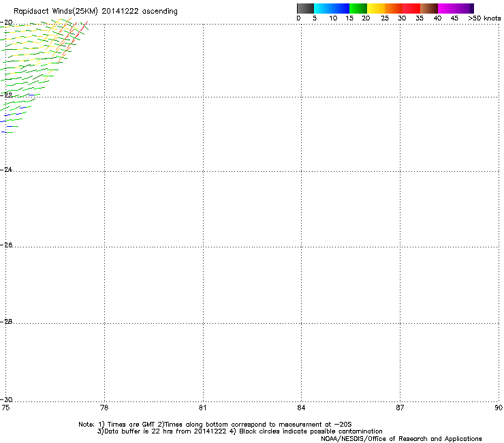Click the green 15-20 knots color band
Image resolution: width=504 pixels, height=443 pixels.
click(358, 8)
